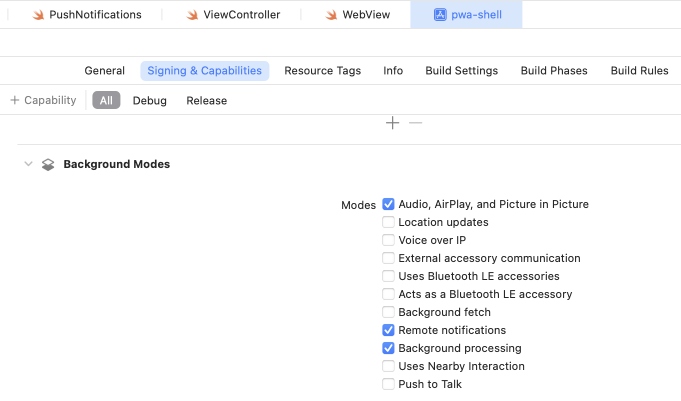Check External accessory communication
The image size is (681, 401).
pyautogui.click(x=388, y=258)
